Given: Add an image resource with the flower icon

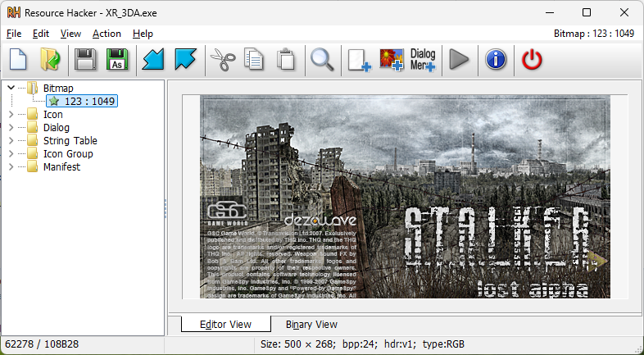Looking at the screenshot, I should (392, 61).
